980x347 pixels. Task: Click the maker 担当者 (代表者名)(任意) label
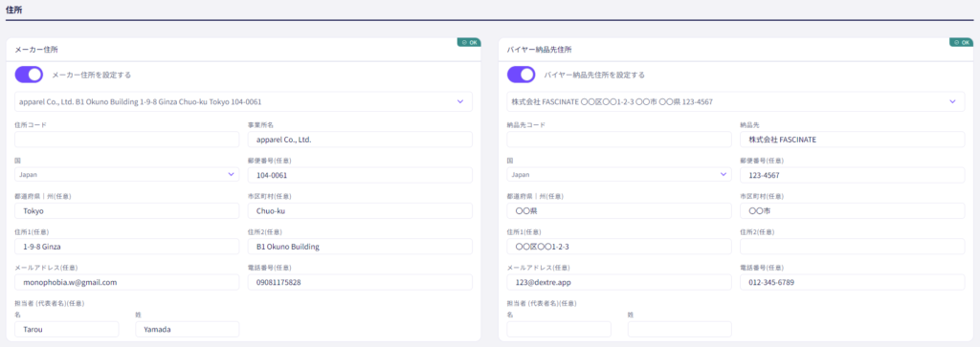(x=50, y=303)
